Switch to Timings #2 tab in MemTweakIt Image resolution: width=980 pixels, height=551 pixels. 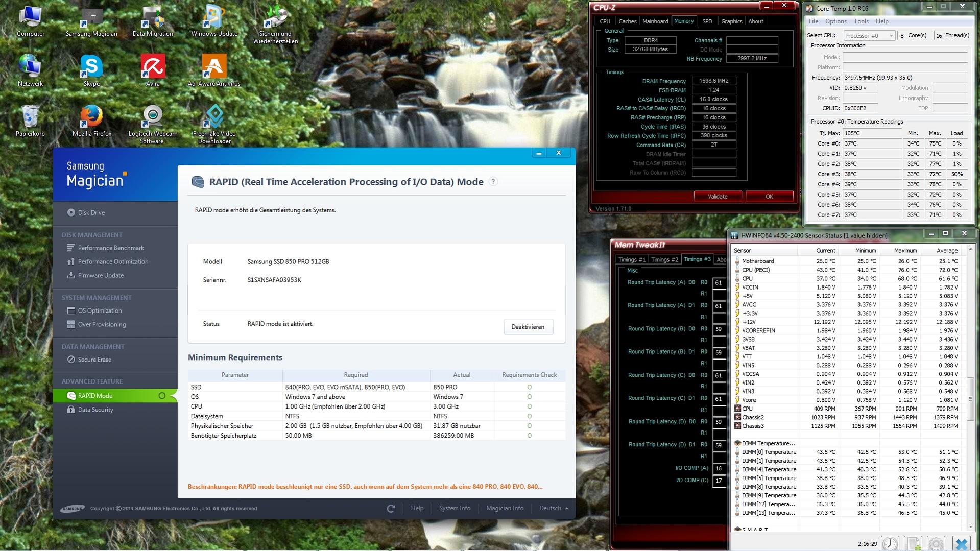tap(664, 260)
